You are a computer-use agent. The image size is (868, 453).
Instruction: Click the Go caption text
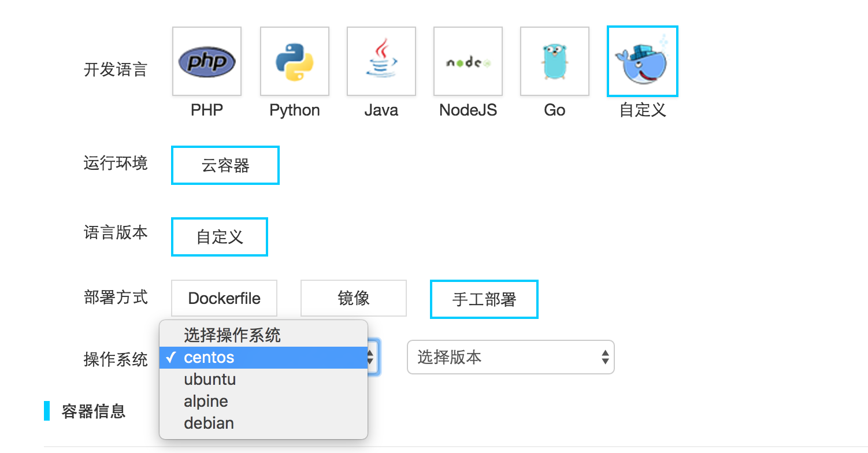[x=555, y=110]
